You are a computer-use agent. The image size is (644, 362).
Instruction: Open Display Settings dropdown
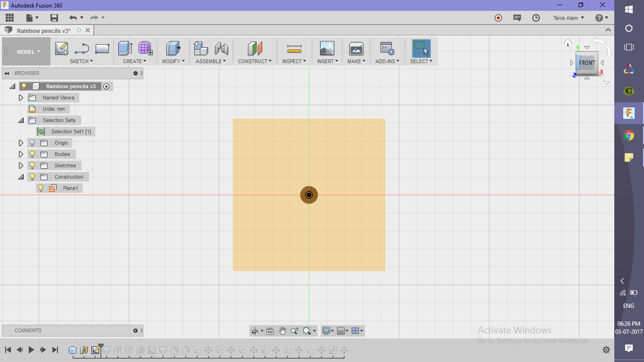(328, 331)
